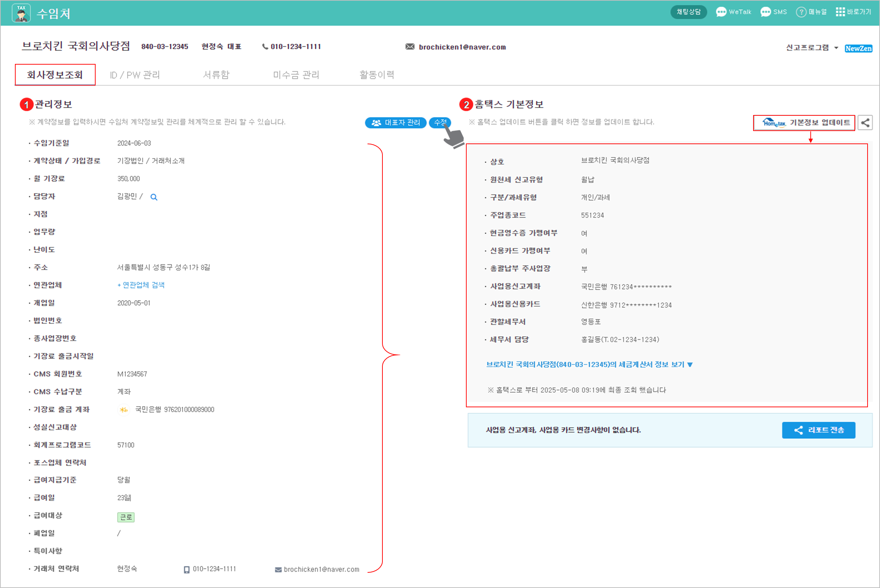Click the share icon beside 기본정보 업데이트

tap(865, 123)
